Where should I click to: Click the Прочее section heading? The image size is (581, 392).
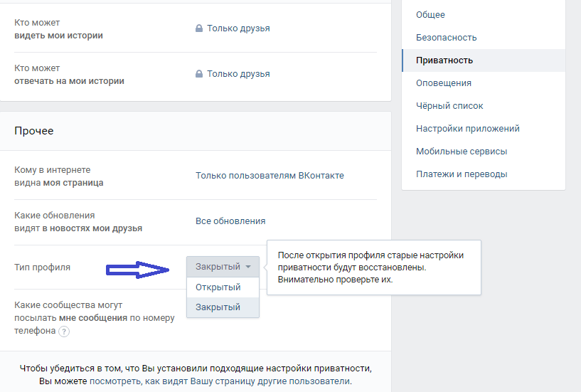point(33,131)
